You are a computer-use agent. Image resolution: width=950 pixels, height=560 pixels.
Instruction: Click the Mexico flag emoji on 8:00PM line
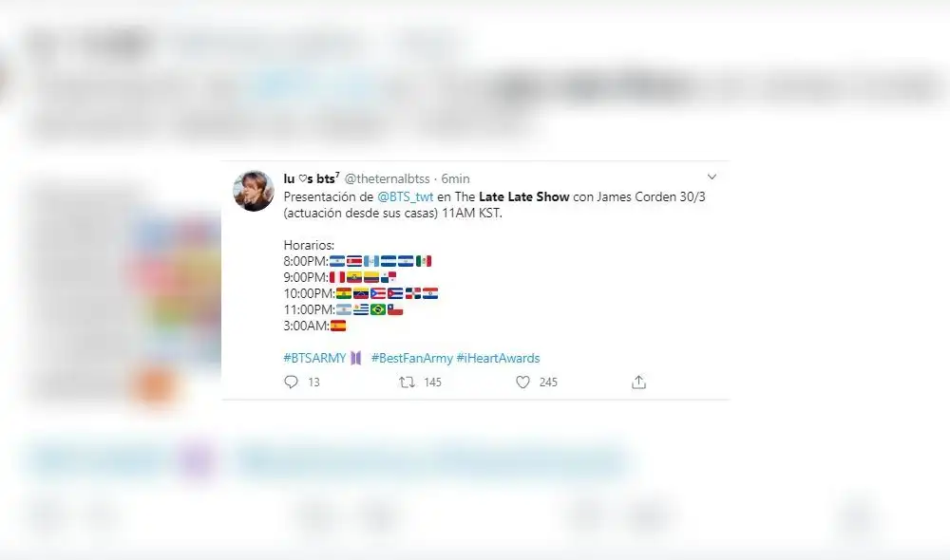[424, 261]
